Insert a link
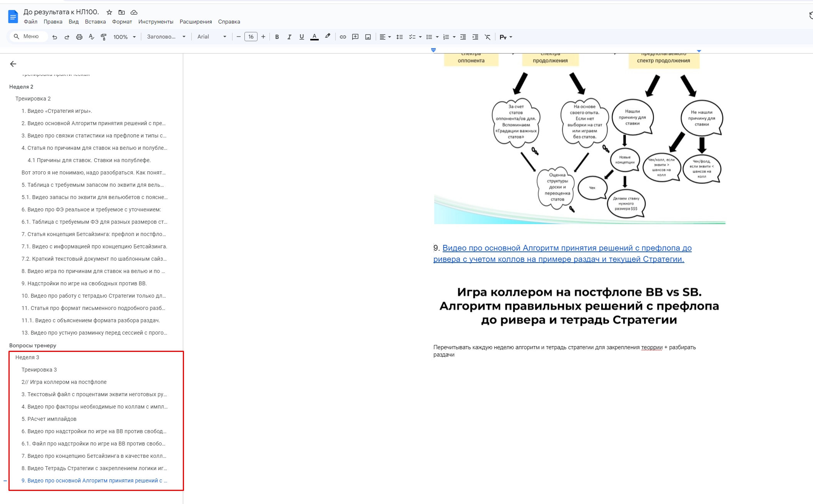Image resolution: width=813 pixels, height=504 pixels. pyautogui.click(x=343, y=37)
